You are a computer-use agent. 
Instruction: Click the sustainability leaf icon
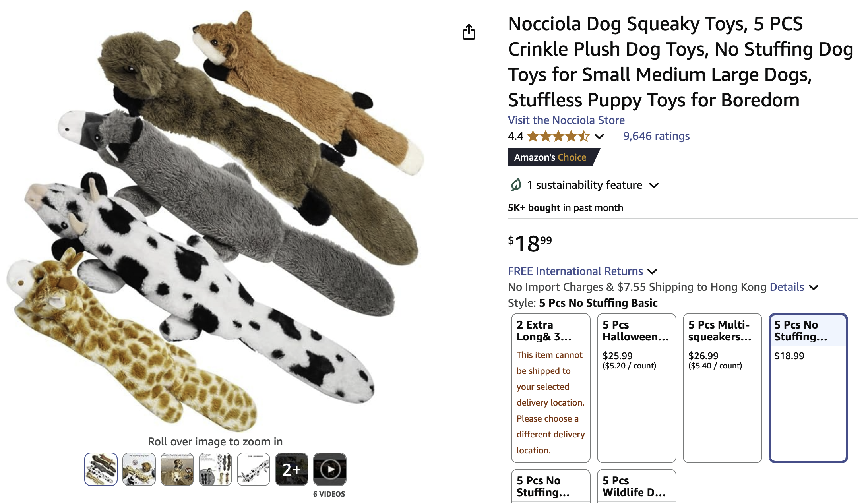tap(515, 185)
